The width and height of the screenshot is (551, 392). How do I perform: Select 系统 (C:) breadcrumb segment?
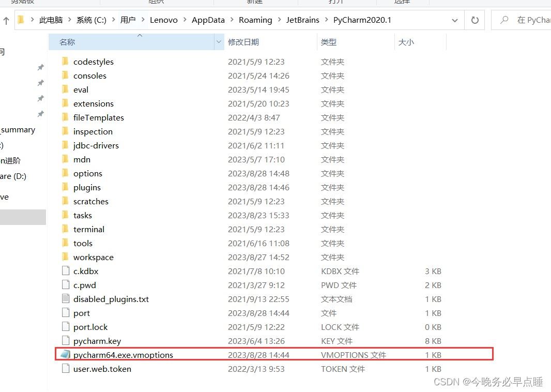coord(91,20)
